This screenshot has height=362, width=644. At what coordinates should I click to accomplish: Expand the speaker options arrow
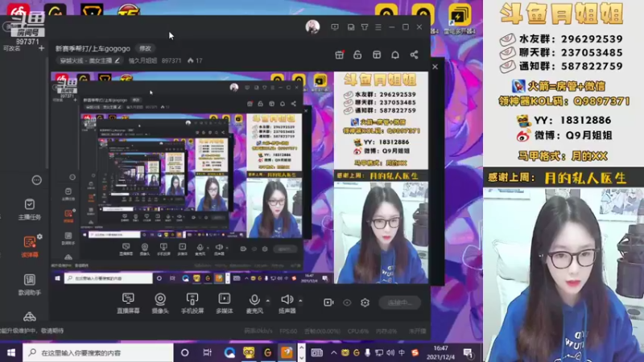(x=300, y=301)
